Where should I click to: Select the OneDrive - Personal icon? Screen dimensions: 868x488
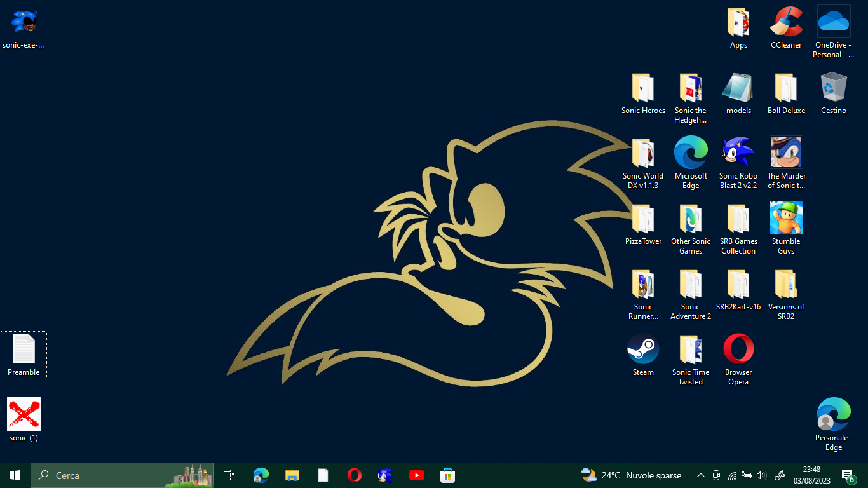[x=834, y=33]
